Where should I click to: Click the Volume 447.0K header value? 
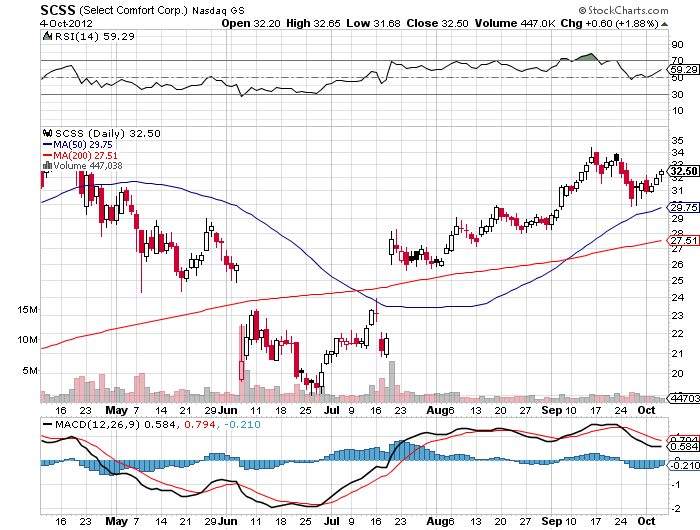click(515, 23)
